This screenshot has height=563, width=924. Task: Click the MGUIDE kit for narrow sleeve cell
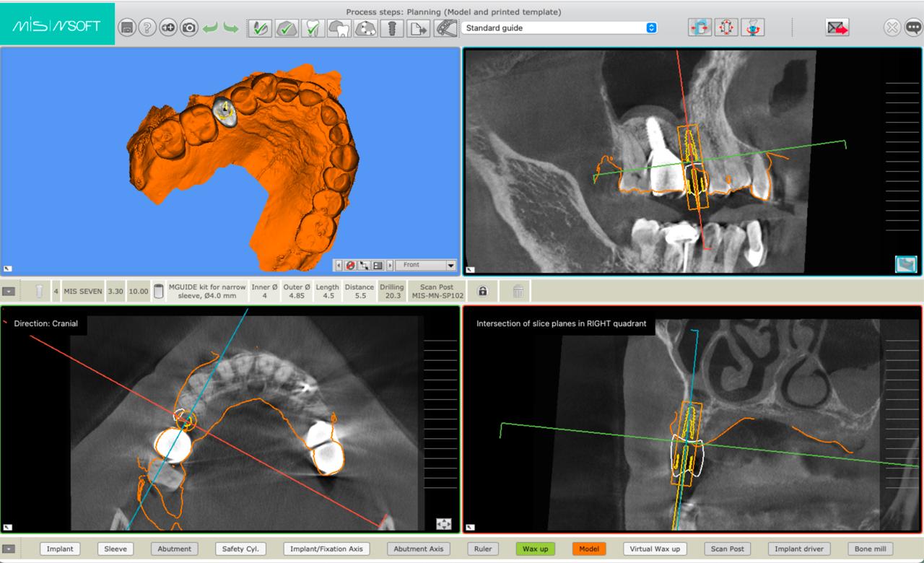click(207, 292)
